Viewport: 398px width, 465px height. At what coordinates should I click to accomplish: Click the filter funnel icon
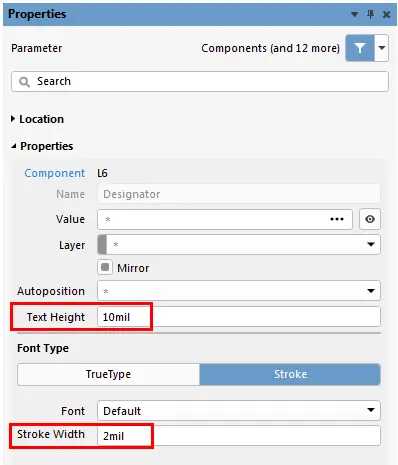click(x=360, y=48)
